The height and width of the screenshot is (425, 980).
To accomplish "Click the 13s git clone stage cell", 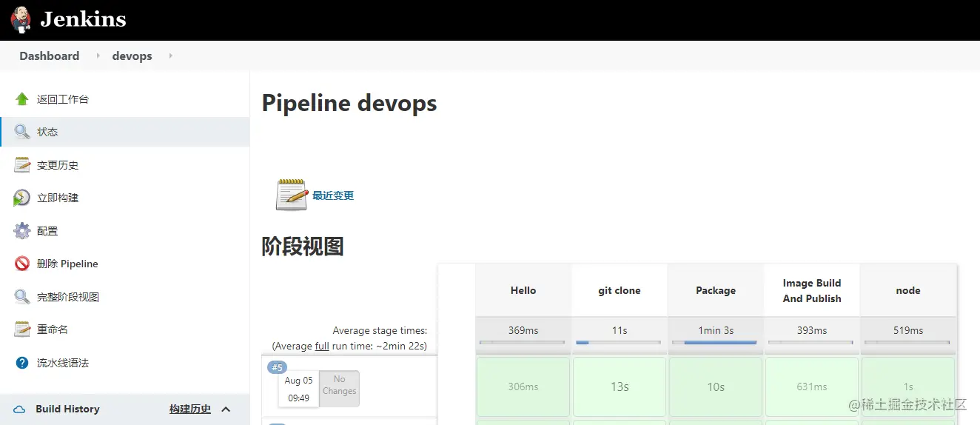I will (x=620, y=386).
